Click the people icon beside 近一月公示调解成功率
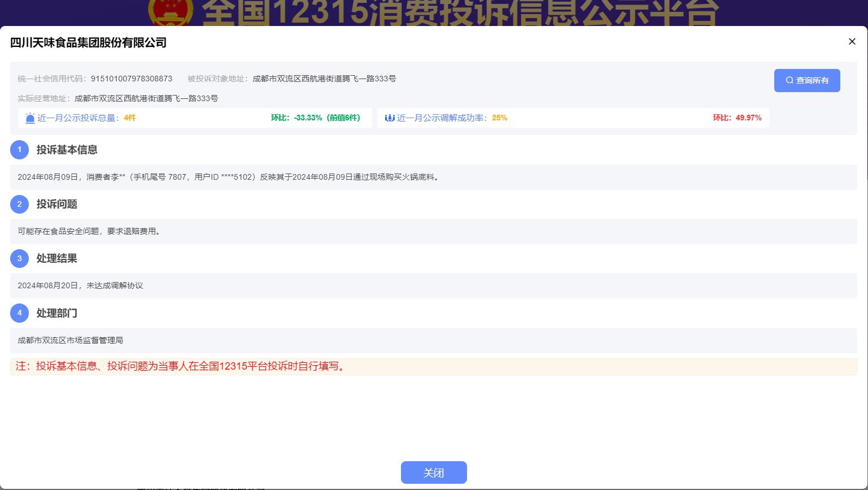 (390, 118)
